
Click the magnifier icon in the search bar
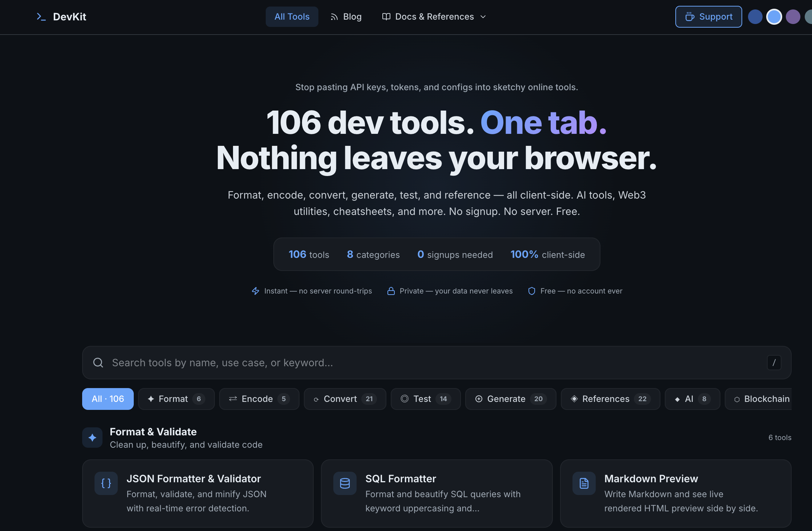[98, 362]
